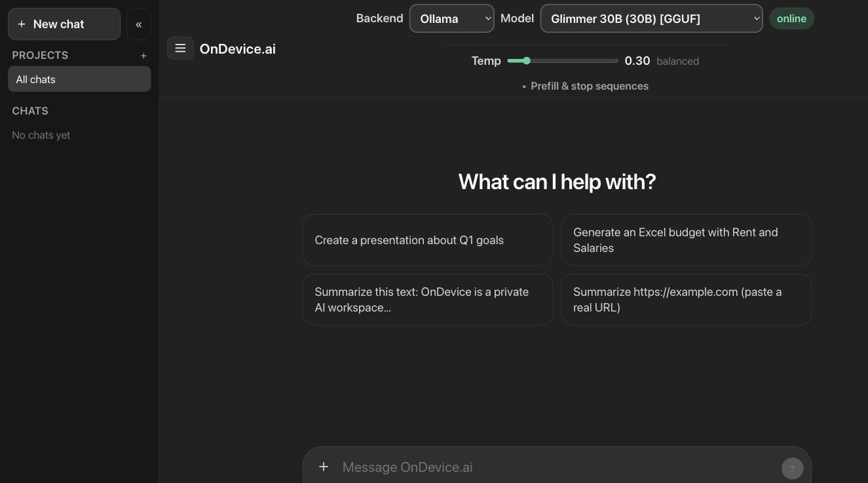Image resolution: width=868 pixels, height=483 pixels.
Task: Open the Backend Ollama dropdown
Action: click(x=452, y=18)
